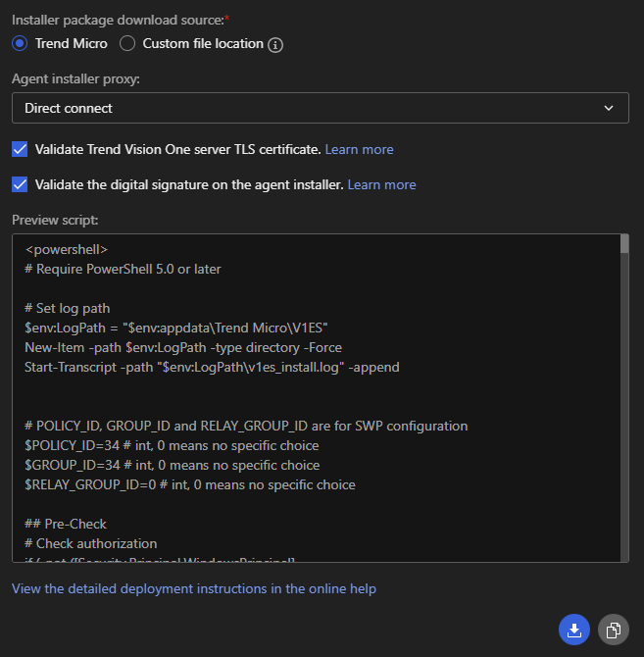Image resolution: width=644 pixels, height=657 pixels.
Task: Click info icon beside Custom file location
Action: (x=275, y=44)
